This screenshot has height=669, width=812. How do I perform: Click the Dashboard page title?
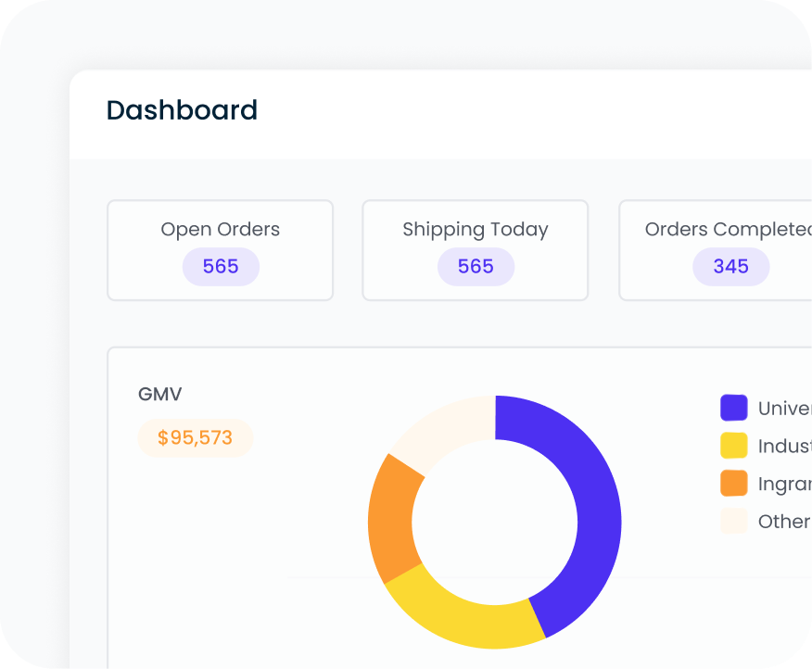(182, 110)
